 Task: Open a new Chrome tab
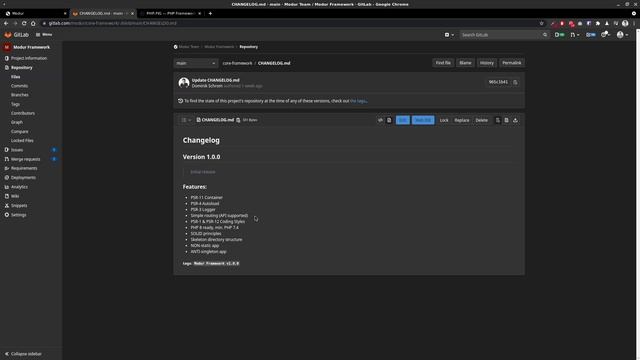pyautogui.click(x=210, y=13)
